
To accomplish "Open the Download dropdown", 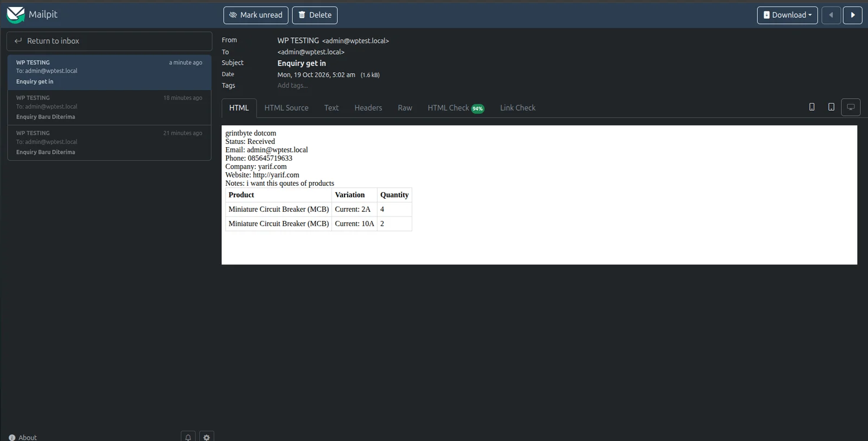I will pyautogui.click(x=787, y=15).
